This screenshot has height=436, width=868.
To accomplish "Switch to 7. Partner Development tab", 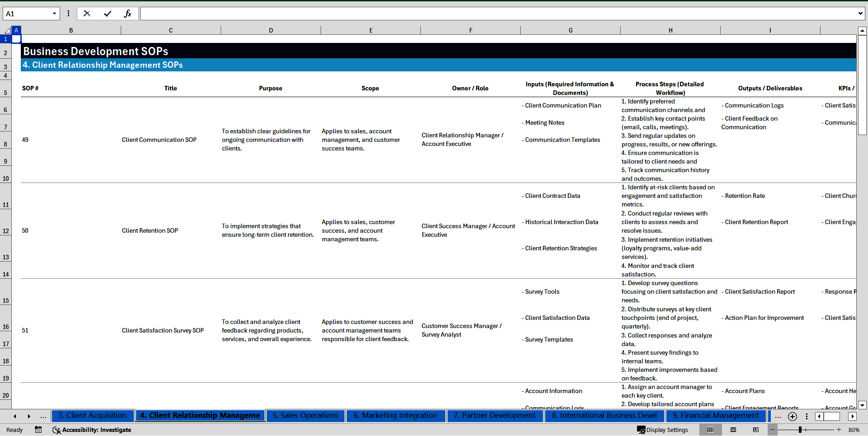I will pyautogui.click(x=495, y=416).
